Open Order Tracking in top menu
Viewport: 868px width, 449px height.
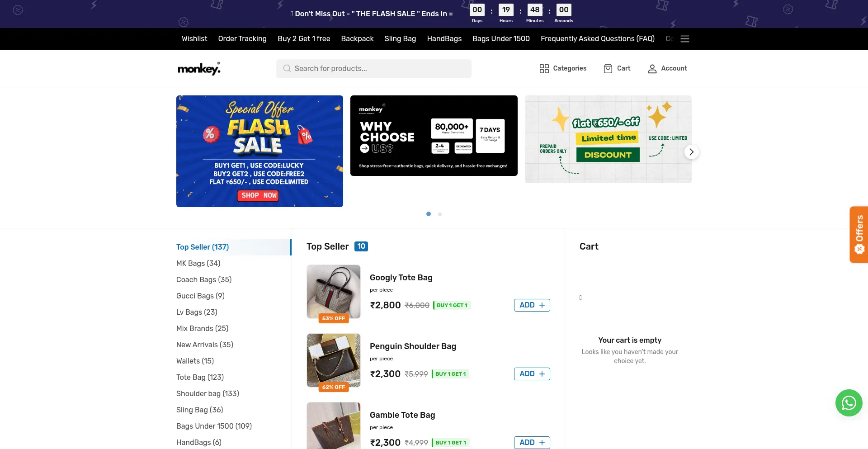point(242,39)
